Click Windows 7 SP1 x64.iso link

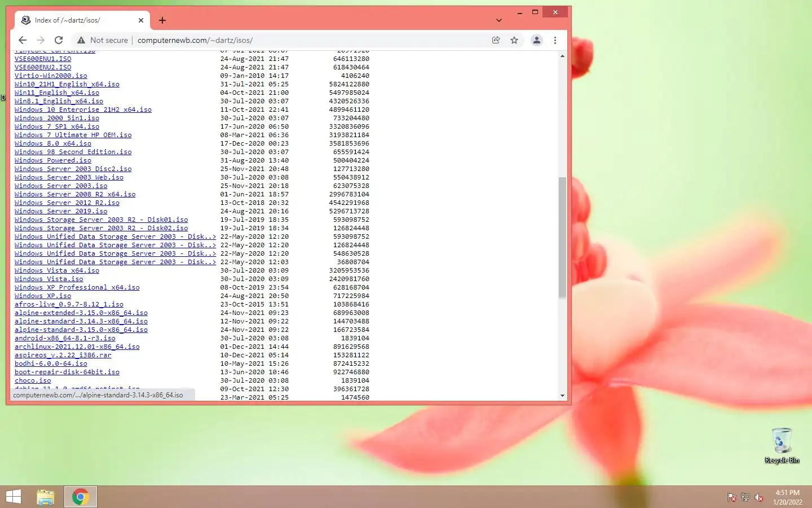click(57, 126)
